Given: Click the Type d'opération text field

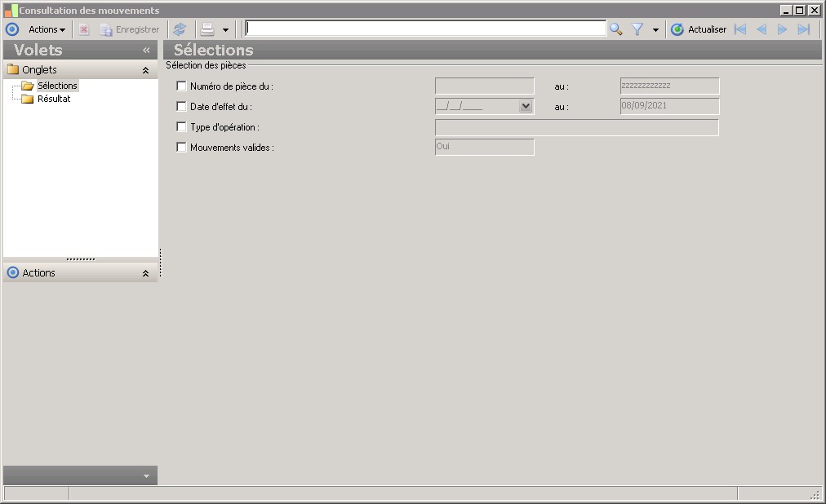Looking at the screenshot, I should 577,127.
